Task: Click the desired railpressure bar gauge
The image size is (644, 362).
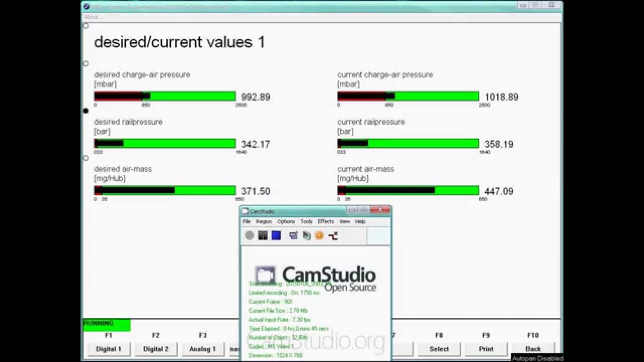Action: pyautogui.click(x=165, y=143)
